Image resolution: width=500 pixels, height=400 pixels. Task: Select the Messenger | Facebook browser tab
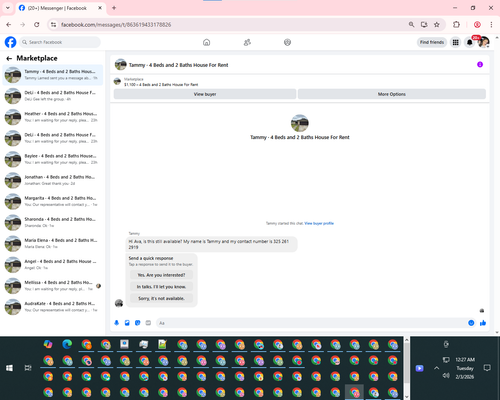(61, 8)
